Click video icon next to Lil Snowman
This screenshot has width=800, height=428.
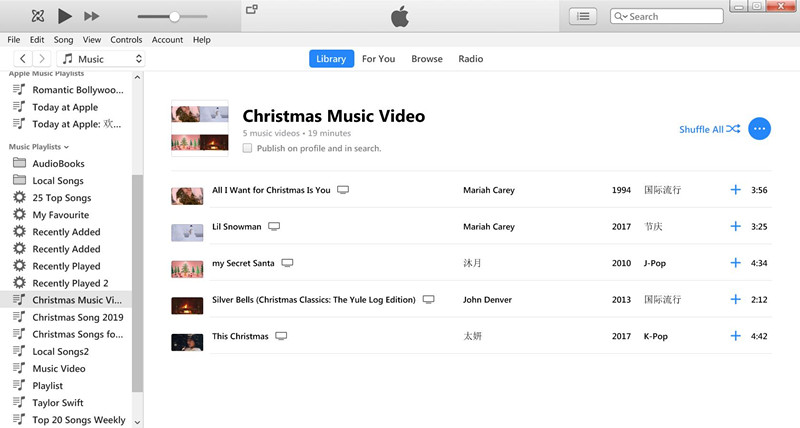pos(274,226)
